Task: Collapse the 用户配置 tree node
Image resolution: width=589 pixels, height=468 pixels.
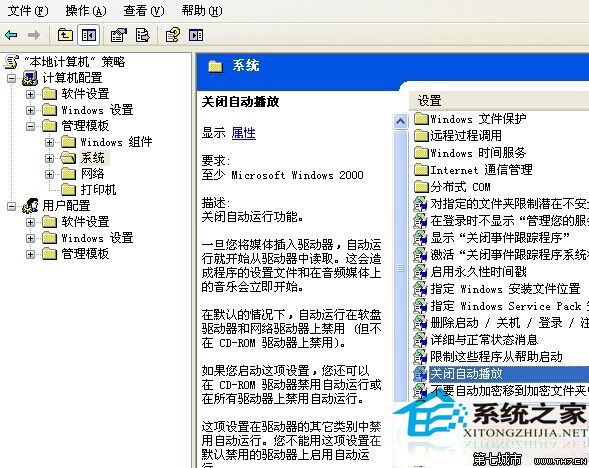Action: pyautogui.click(x=12, y=206)
